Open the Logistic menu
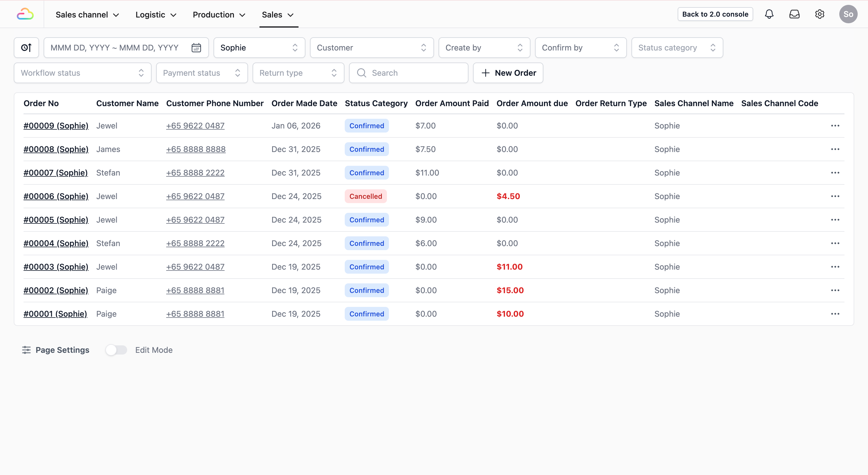 pos(156,14)
